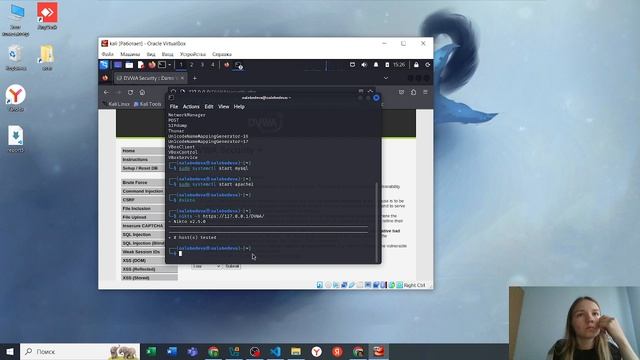Open the Kali Linux bookmark
The height and width of the screenshot is (360, 640).
click(x=116, y=104)
